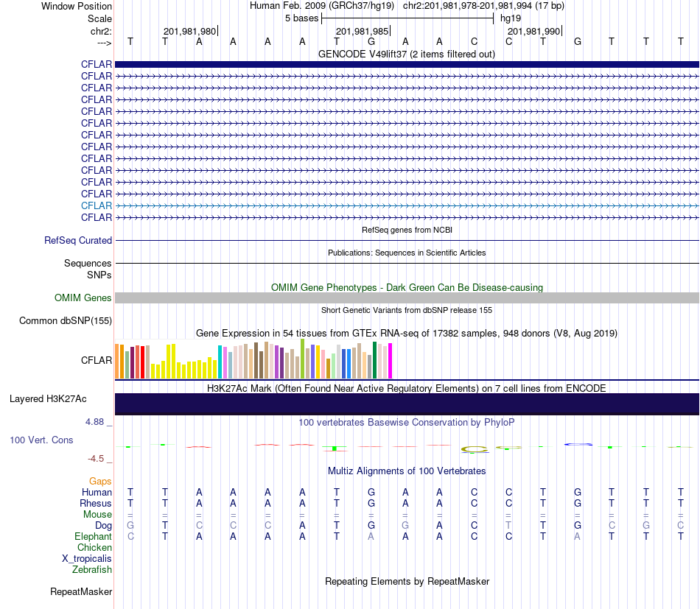Click the Zebrafish species label
The image size is (700, 609).
[92, 570]
